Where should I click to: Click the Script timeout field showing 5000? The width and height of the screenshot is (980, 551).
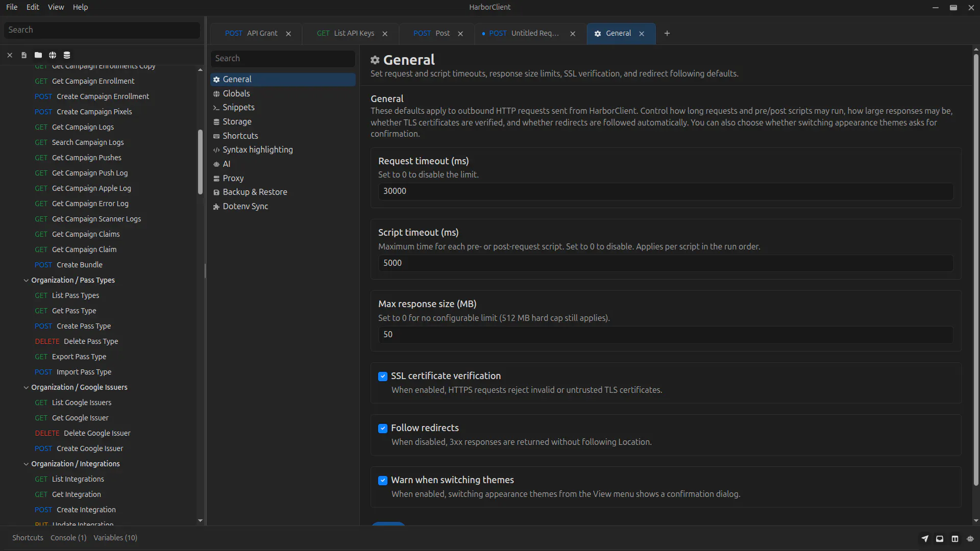click(x=666, y=263)
